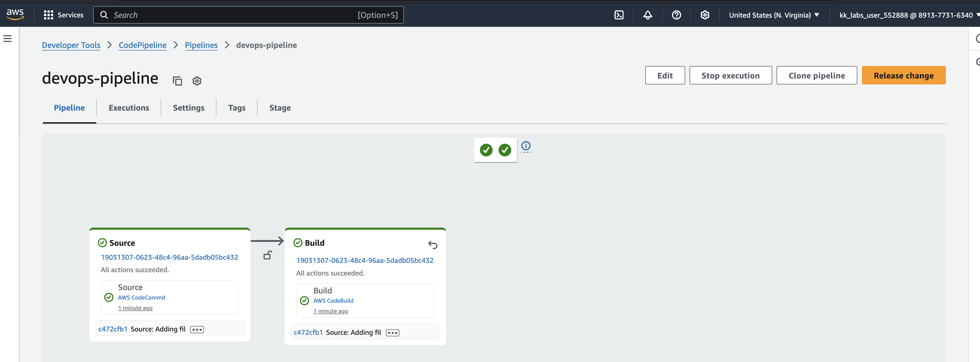Expand Build stage commit details ellipsis
980x362 pixels.
point(392,333)
